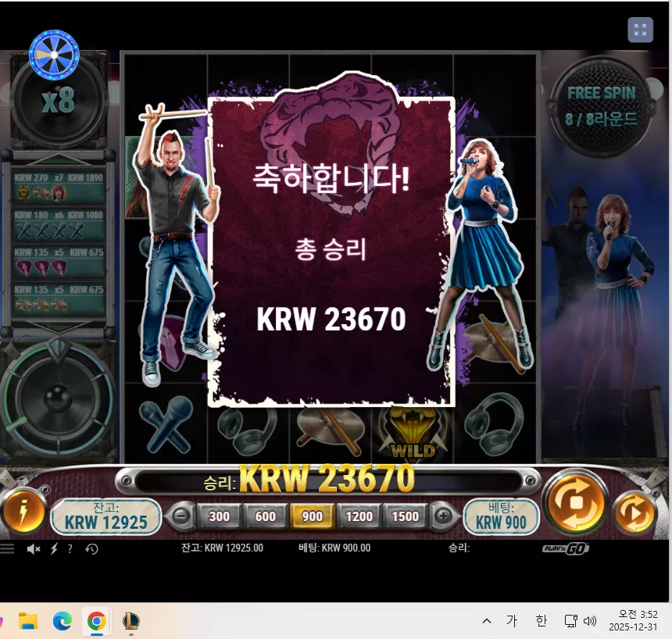Click the 승리 KRW 23670 win bar
This screenshot has width=672, height=639.
click(328, 480)
